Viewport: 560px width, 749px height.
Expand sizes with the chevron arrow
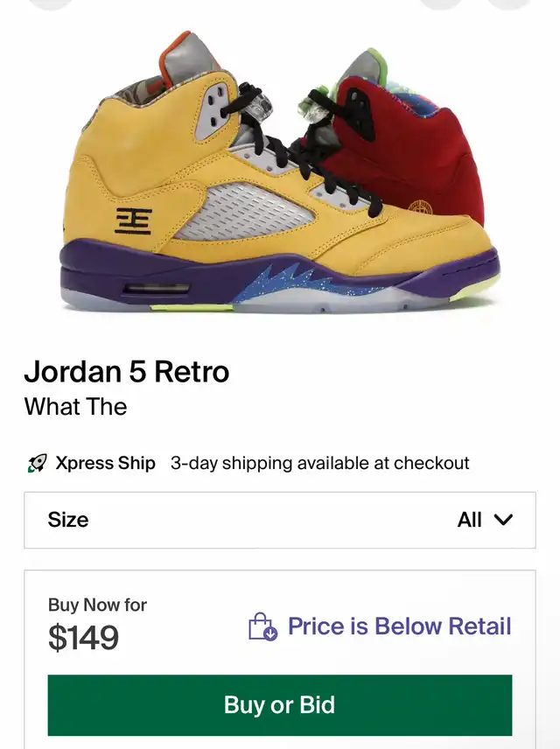click(x=503, y=520)
